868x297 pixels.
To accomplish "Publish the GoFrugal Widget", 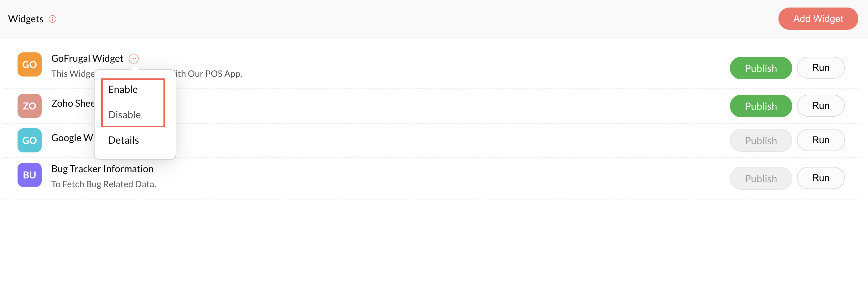I will pos(761,68).
